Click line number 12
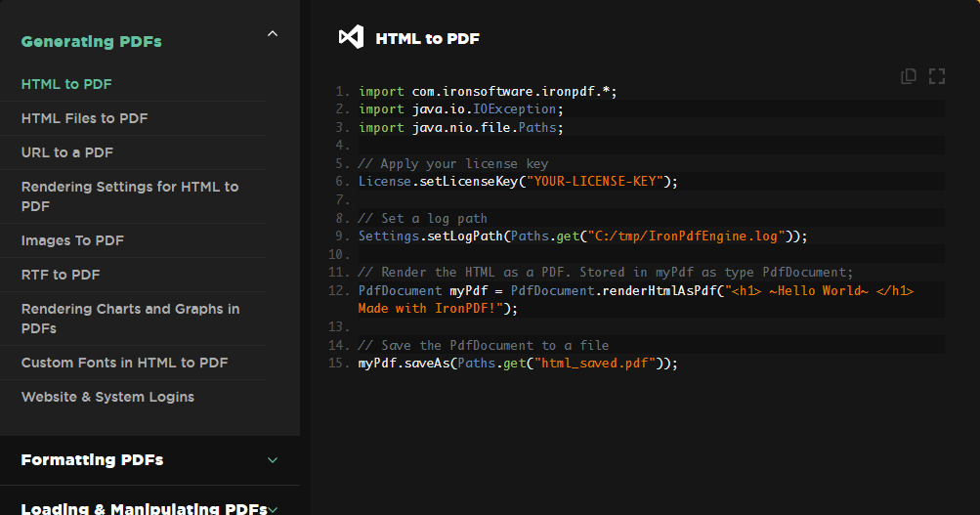This screenshot has width=980, height=515. coord(339,290)
